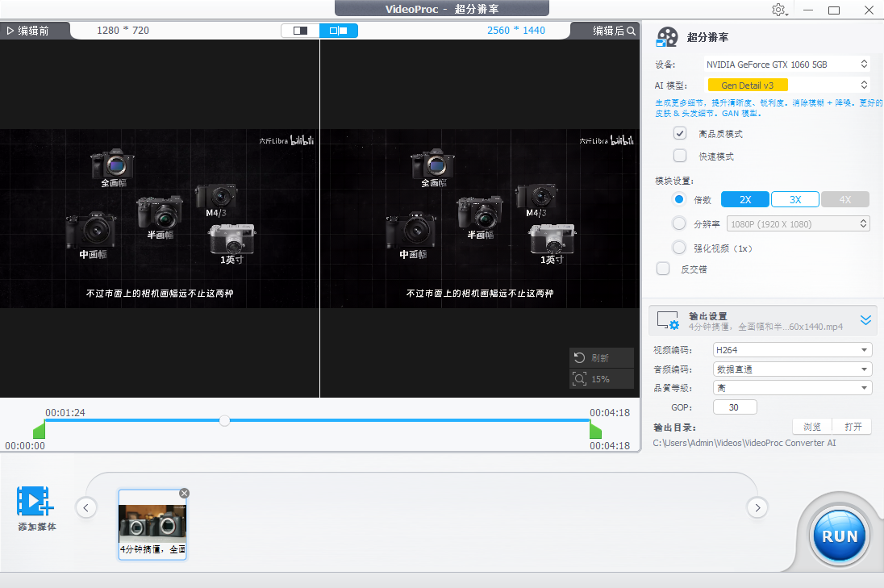
Task: Click the 编辑前 tab label
Action: (x=32, y=30)
